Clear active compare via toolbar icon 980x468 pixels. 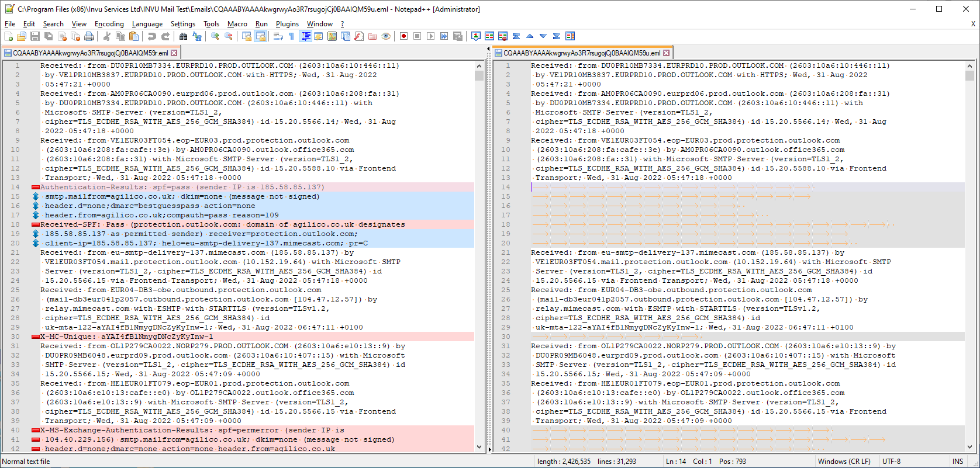coord(503,36)
